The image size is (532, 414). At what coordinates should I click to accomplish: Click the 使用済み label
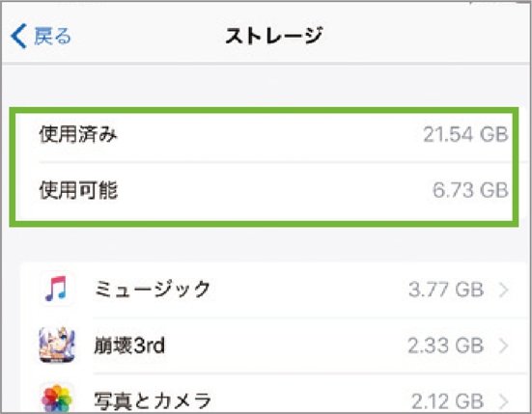click(x=78, y=134)
